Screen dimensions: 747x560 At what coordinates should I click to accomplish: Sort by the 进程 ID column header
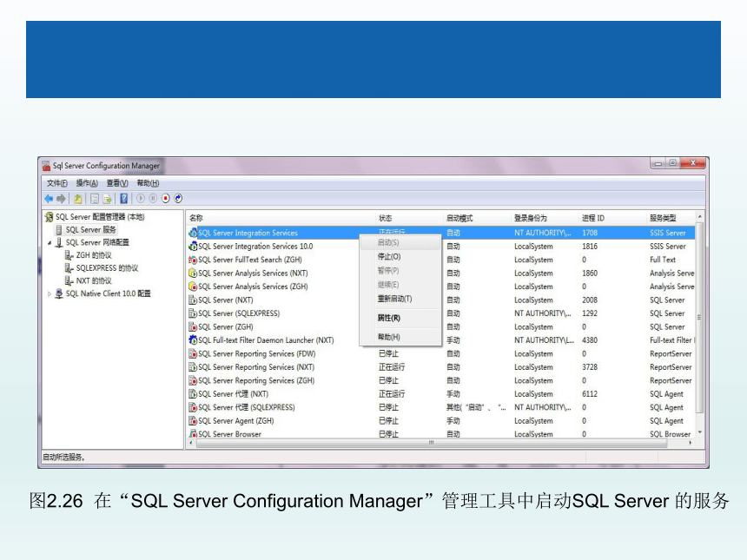coord(613,218)
